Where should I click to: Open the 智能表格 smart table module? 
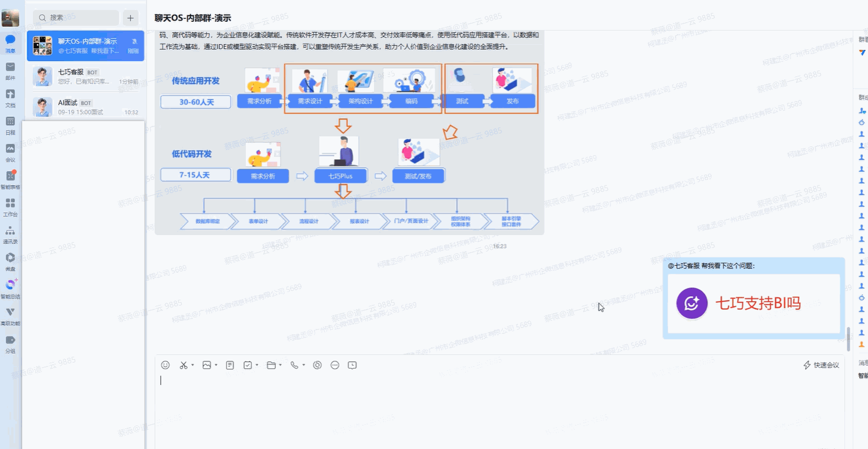coord(10,180)
